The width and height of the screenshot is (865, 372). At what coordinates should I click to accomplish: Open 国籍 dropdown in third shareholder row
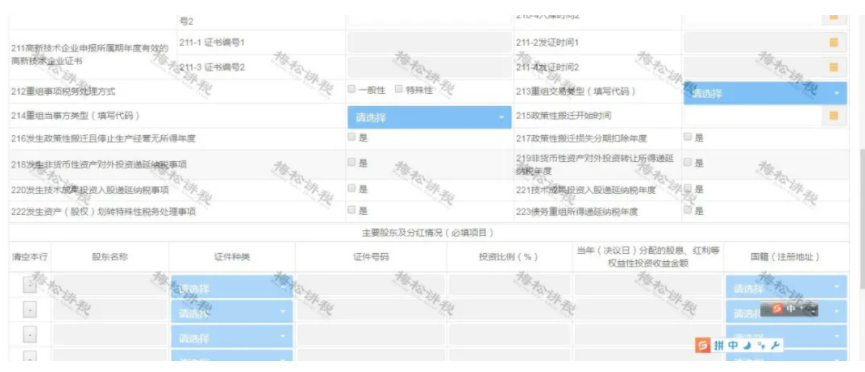(x=786, y=336)
